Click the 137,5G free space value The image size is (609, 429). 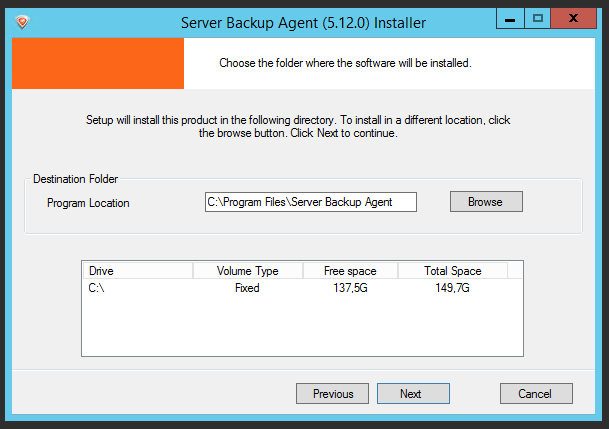(350, 288)
